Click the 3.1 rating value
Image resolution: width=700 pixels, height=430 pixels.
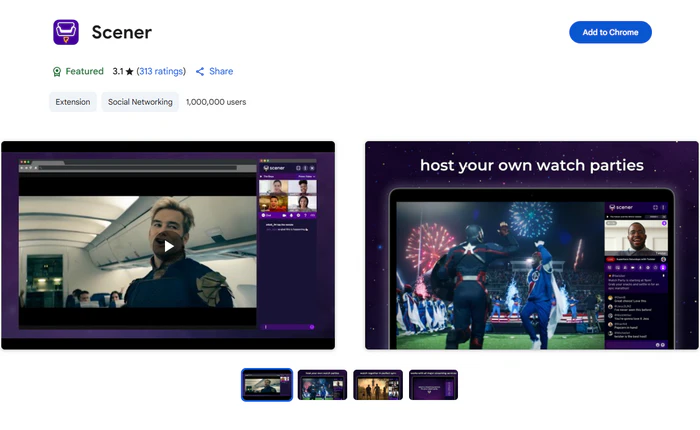tap(117, 72)
